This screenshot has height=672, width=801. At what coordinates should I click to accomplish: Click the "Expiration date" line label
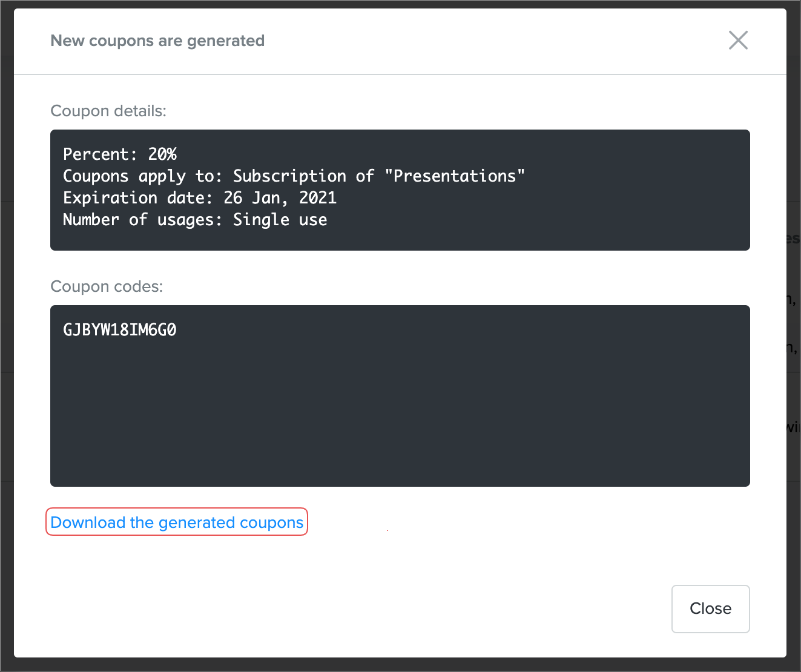[138, 198]
